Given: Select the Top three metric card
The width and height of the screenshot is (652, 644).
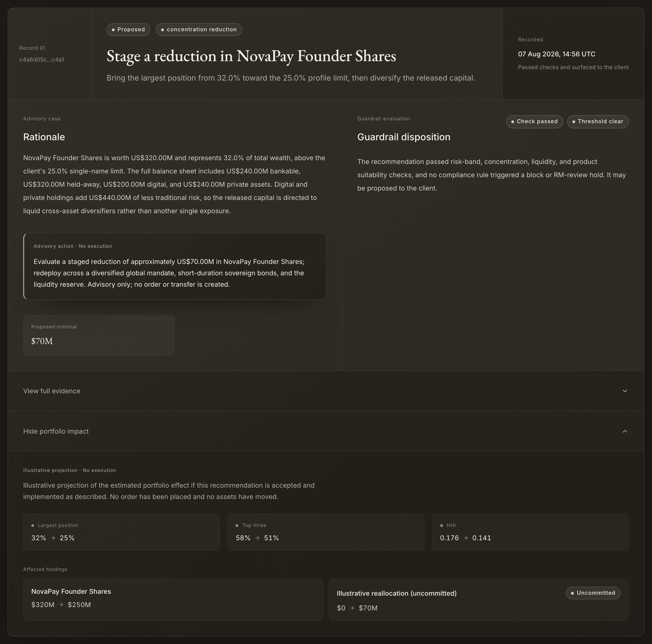Looking at the screenshot, I should click(326, 532).
